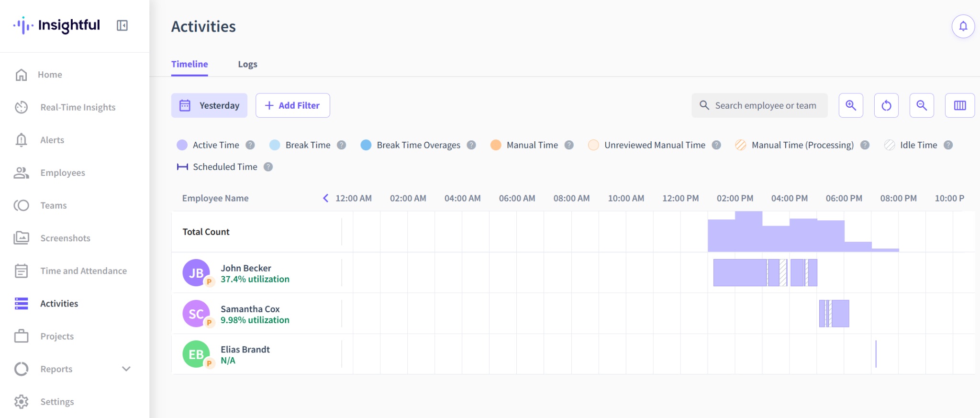The height and width of the screenshot is (418, 980).
Task: Open column settings icon
Action: pos(960,105)
